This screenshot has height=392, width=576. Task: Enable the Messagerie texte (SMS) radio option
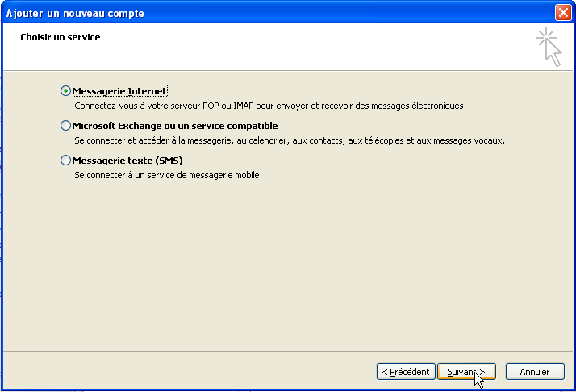pyautogui.click(x=65, y=161)
